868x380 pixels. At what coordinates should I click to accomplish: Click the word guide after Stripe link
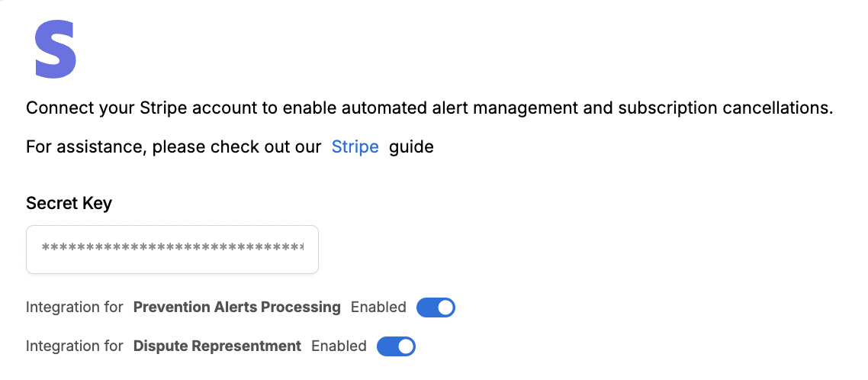411,147
